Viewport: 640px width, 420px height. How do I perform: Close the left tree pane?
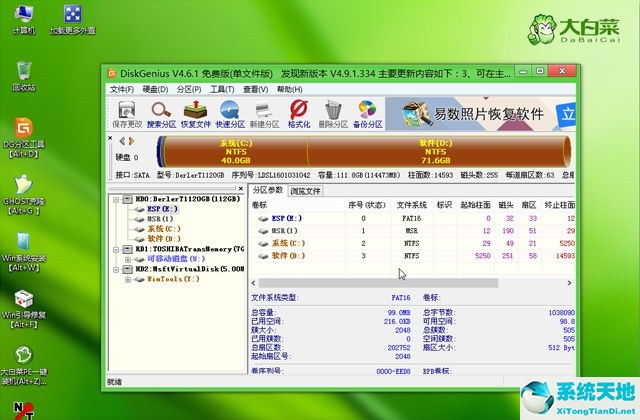(x=241, y=189)
